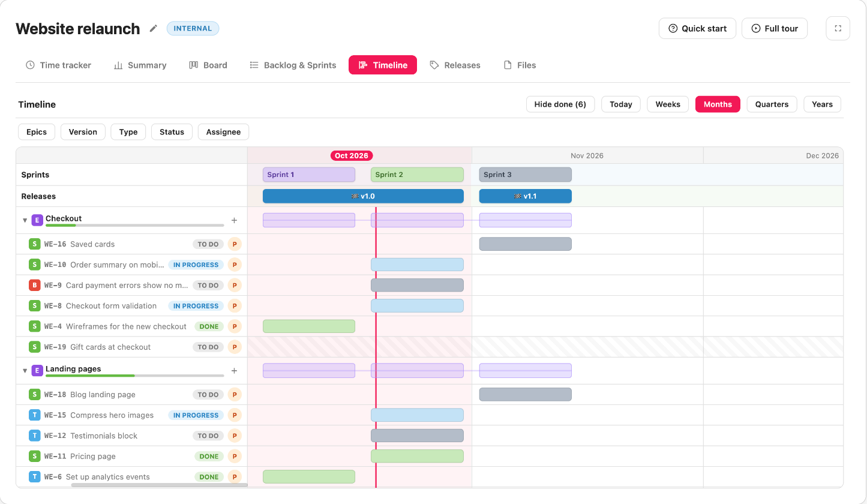Switch timeline scale to Weeks
This screenshot has height=504, width=867.
click(668, 104)
